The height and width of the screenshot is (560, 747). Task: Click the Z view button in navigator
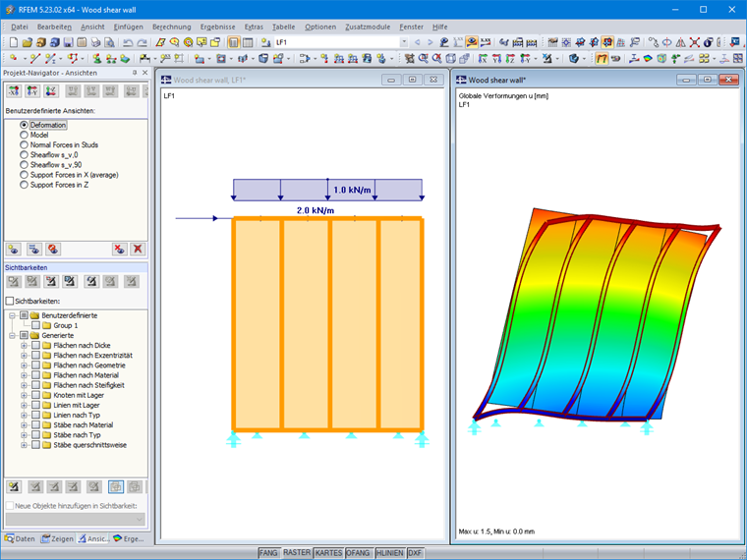[x=51, y=90]
